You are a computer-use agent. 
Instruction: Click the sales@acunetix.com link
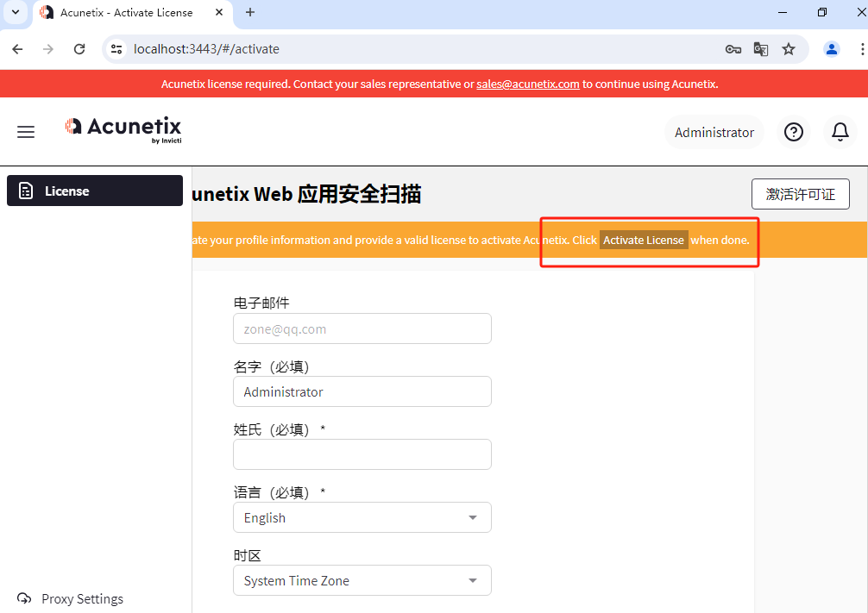click(x=527, y=84)
